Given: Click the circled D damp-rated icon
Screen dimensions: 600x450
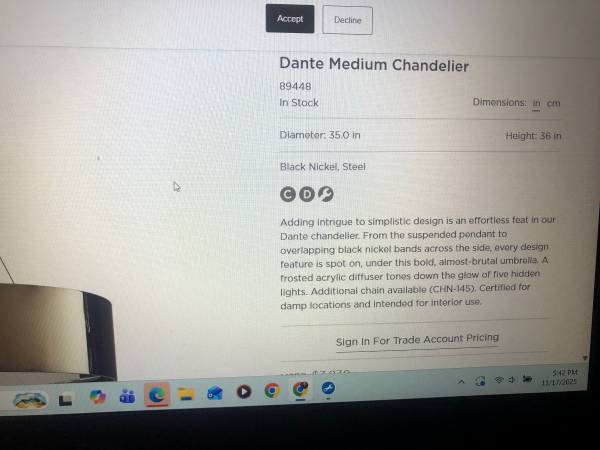Looking at the screenshot, I should coord(307,194).
